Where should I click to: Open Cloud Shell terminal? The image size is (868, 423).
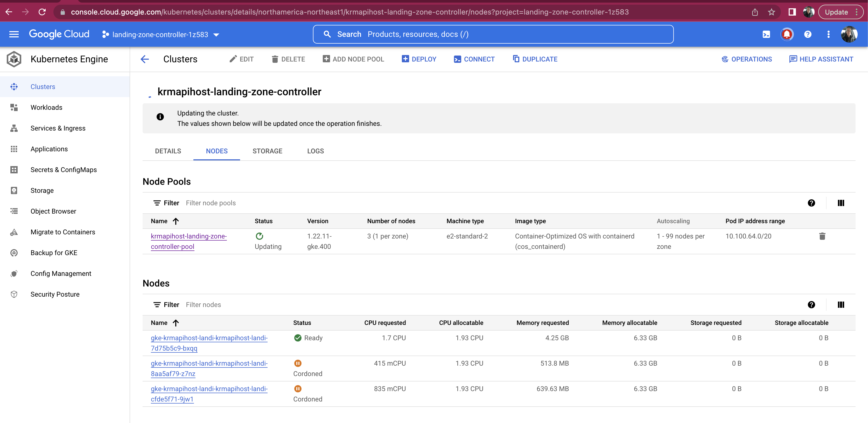tap(766, 34)
